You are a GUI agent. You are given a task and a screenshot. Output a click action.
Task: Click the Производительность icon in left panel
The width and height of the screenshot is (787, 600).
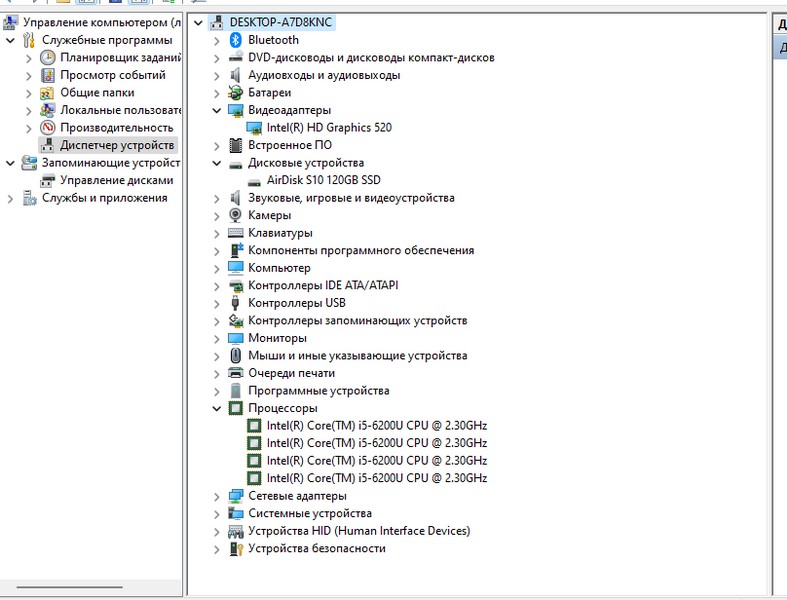(x=48, y=128)
